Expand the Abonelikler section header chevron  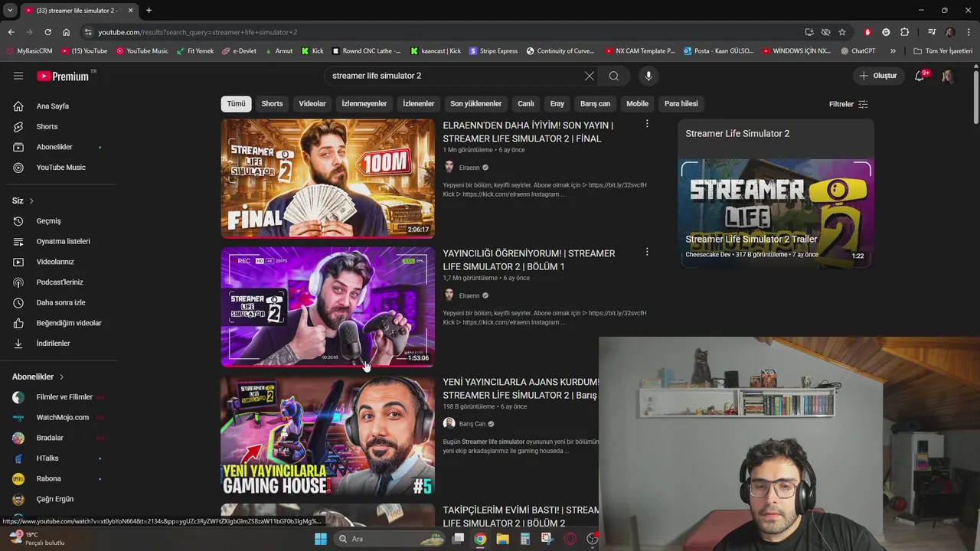click(61, 377)
